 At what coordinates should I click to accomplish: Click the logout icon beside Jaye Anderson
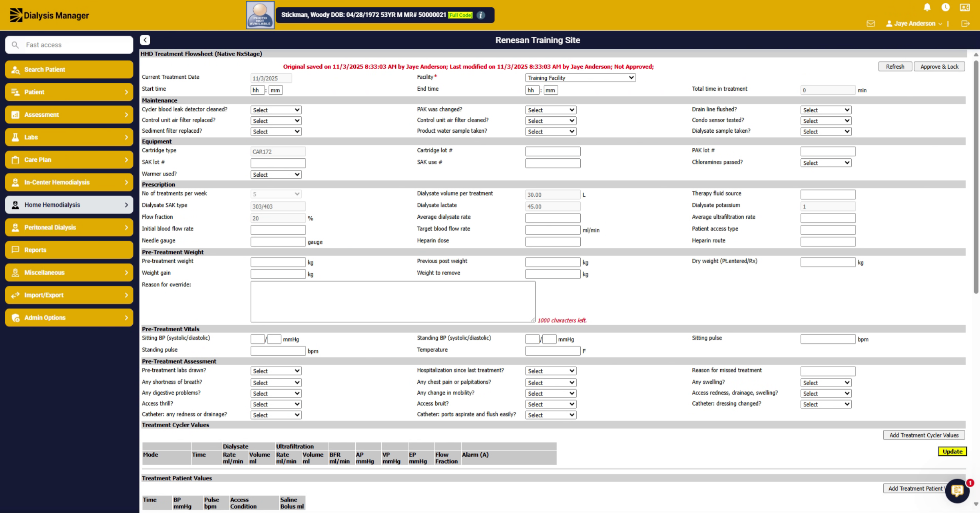[x=965, y=24]
